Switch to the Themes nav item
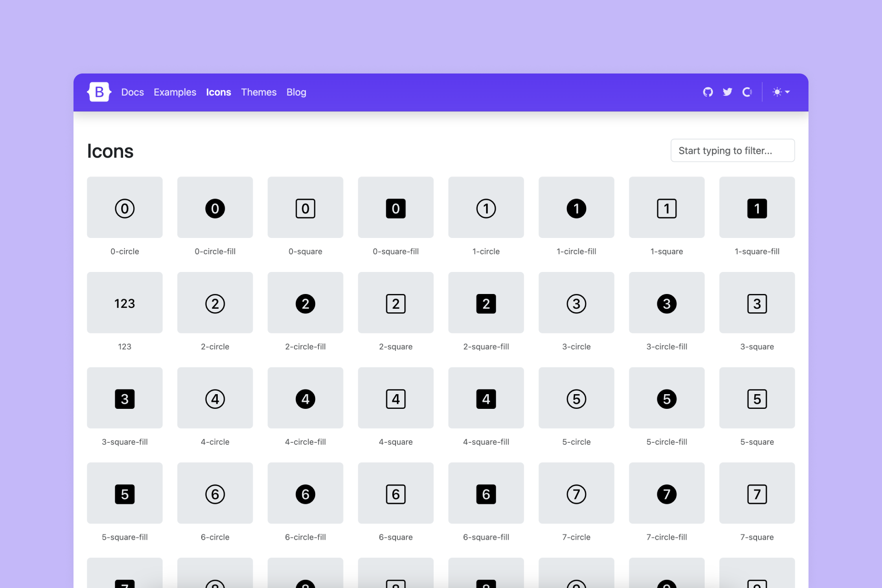Screen dimensions: 882x588 (259, 92)
